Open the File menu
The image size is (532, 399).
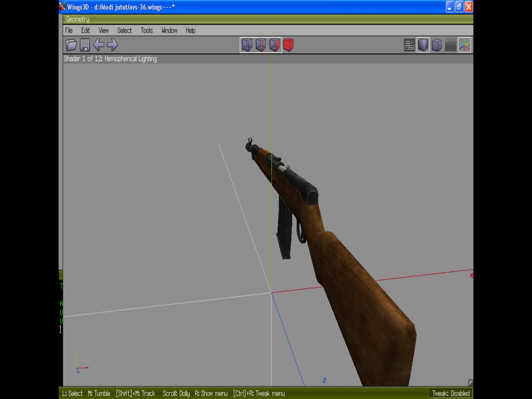pyautogui.click(x=69, y=31)
